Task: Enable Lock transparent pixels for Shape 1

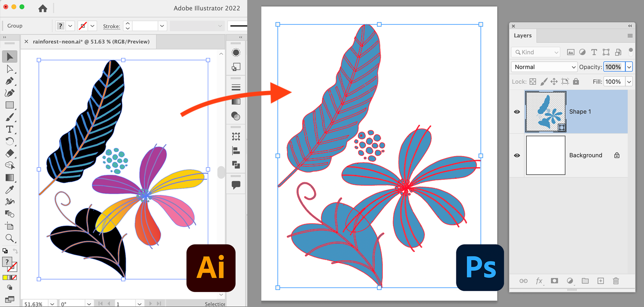Action: coord(533,82)
